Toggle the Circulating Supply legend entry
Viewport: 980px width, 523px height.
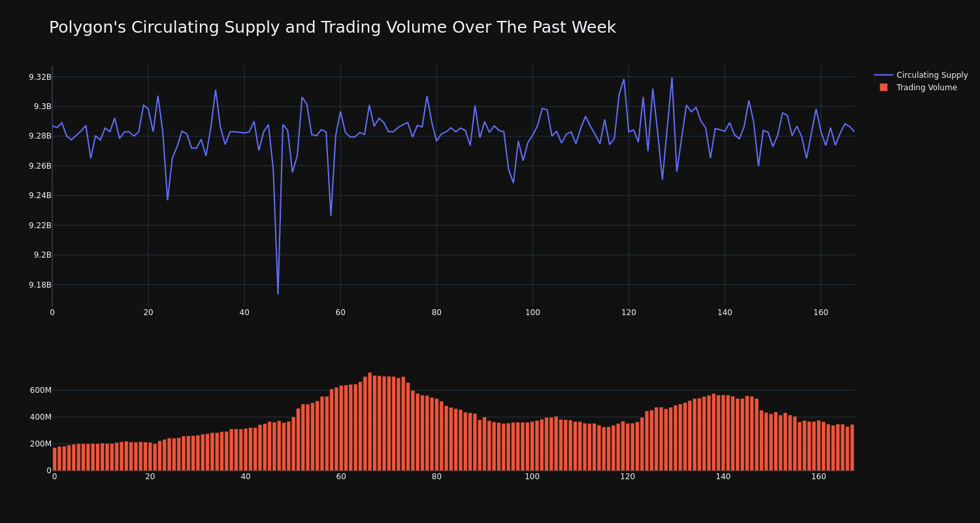point(921,75)
